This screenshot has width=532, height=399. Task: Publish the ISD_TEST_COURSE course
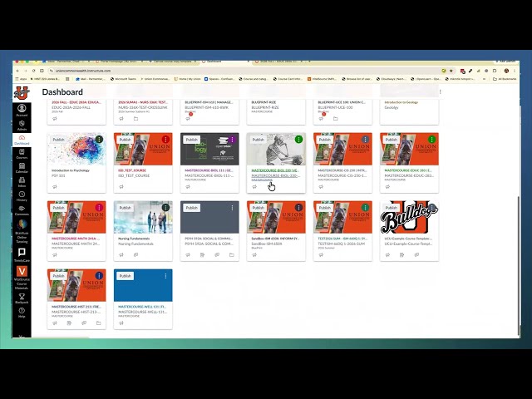point(125,140)
